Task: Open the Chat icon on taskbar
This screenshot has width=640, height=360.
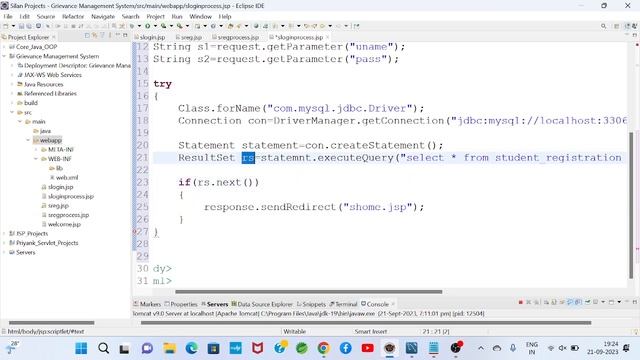Action: tap(147, 348)
